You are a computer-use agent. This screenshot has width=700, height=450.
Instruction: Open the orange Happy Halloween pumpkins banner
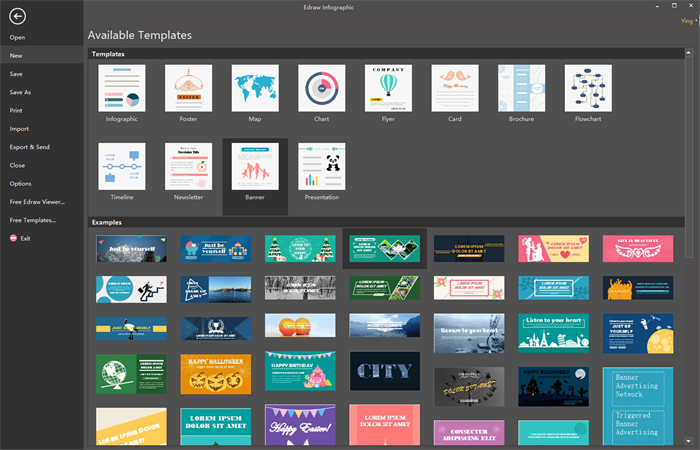click(x=216, y=374)
